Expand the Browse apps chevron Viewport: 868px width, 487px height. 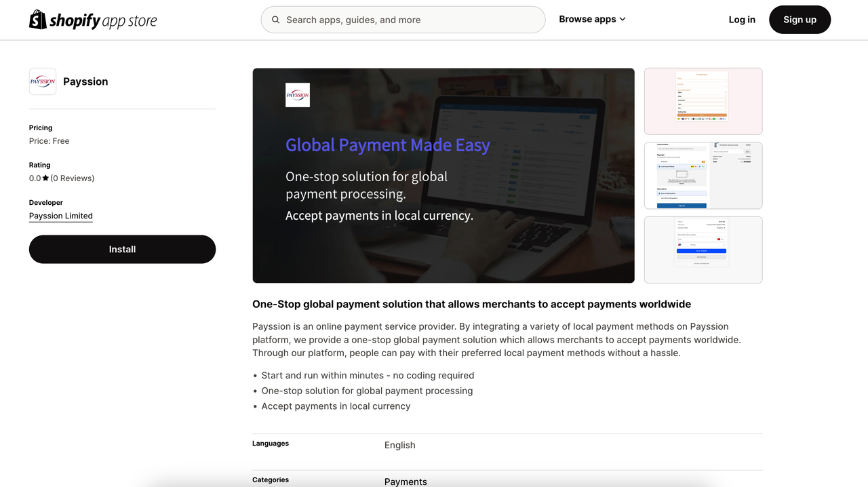tap(622, 19)
